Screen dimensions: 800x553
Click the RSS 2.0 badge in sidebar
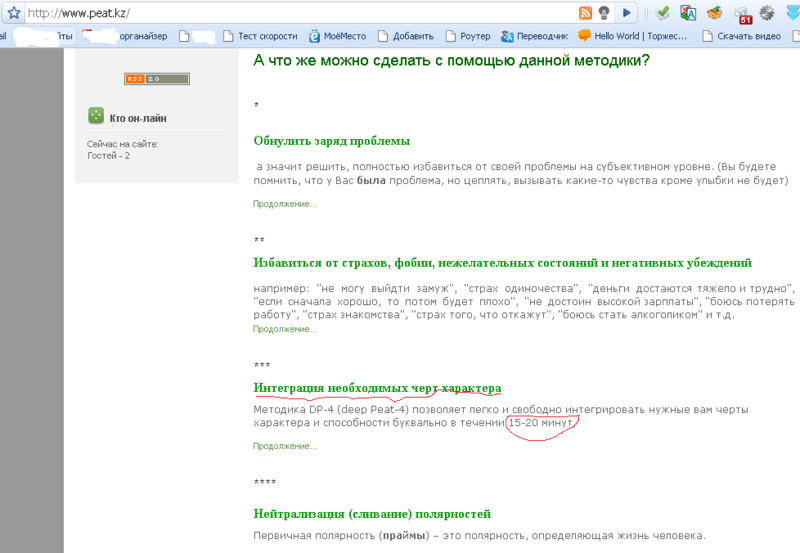[157, 79]
